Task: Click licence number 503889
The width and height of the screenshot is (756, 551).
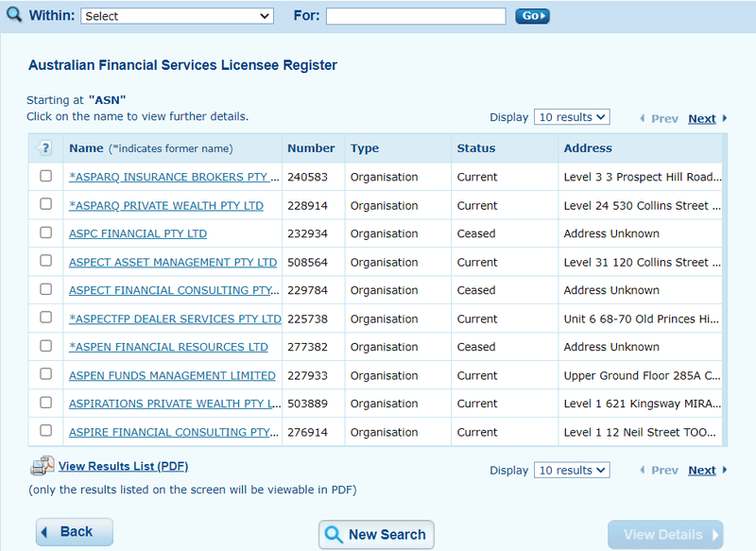Action: [307, 404]
